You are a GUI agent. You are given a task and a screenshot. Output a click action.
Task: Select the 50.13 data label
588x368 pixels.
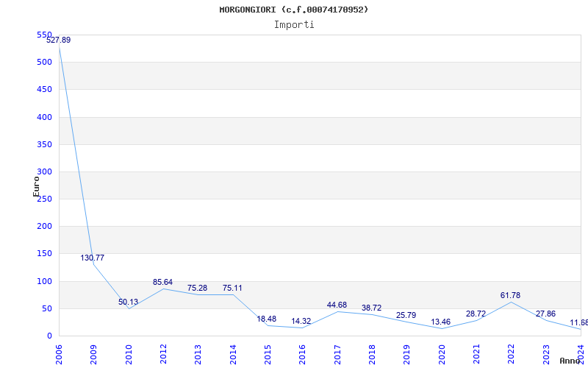128,302
